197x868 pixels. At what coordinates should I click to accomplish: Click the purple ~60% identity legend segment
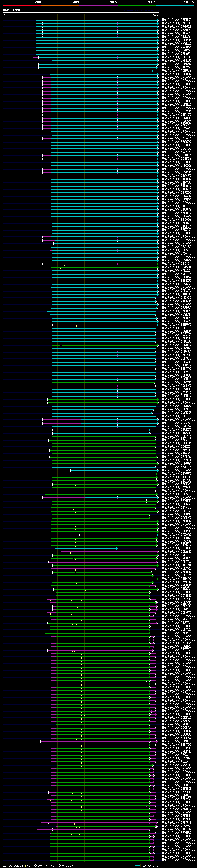(99, 6)
